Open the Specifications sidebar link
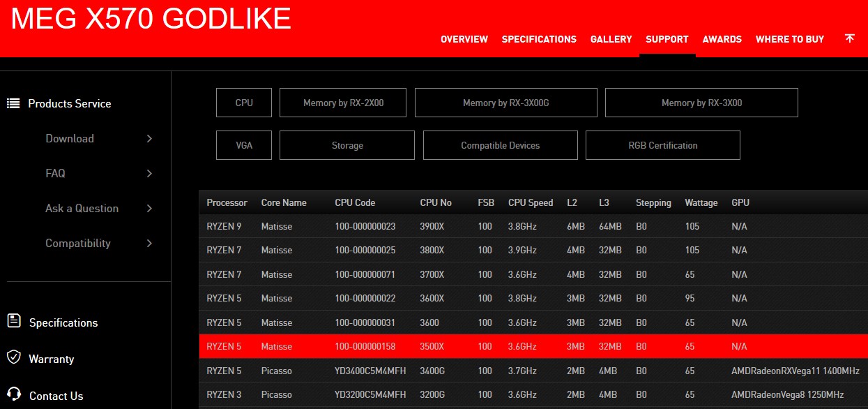The width and height of the screenshot is (868, 409). 63,322
